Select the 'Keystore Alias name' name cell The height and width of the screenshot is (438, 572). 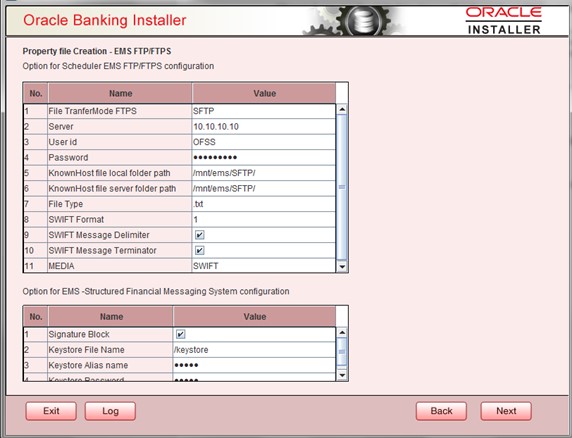click(x=110, y=365)
